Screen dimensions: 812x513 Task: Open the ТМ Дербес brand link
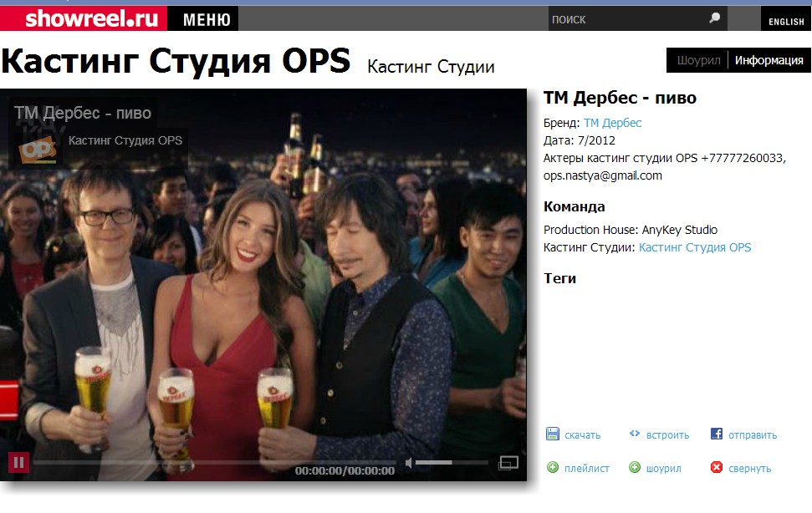[x=613, y=123]
